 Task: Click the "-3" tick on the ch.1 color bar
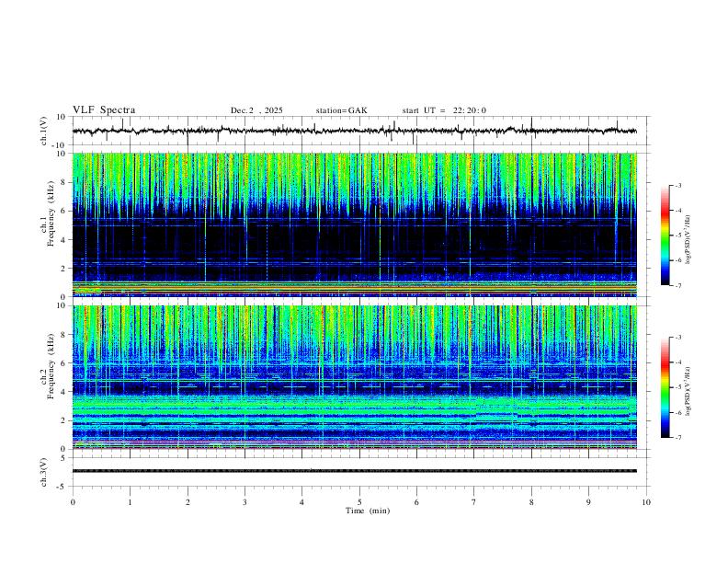pos(677,185)
